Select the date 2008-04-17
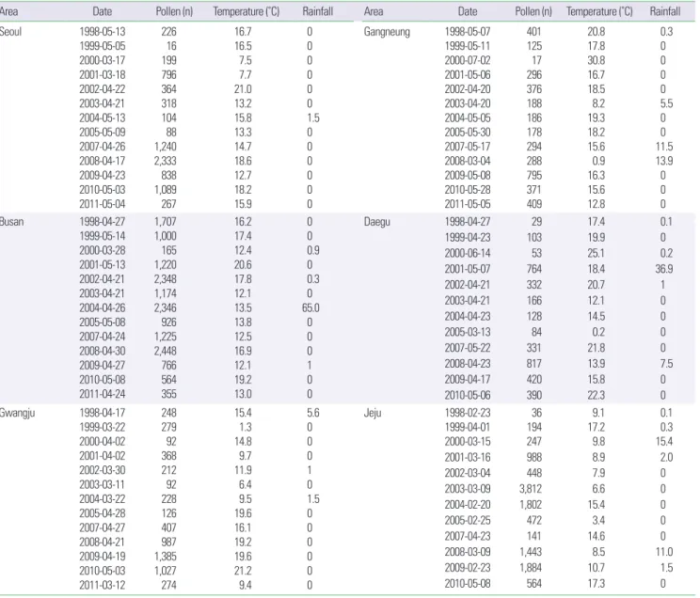Screen dimensions: 700x598 click(x=103, y=161)
